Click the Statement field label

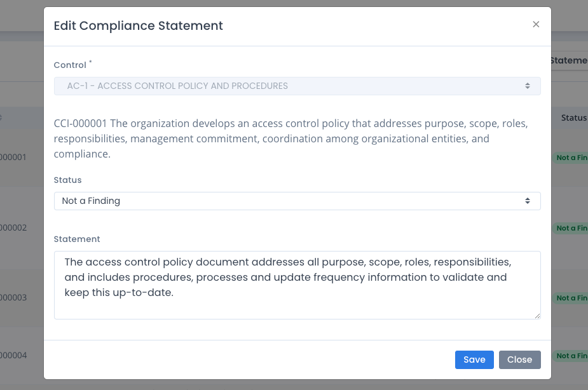click(x=77, y=239)
